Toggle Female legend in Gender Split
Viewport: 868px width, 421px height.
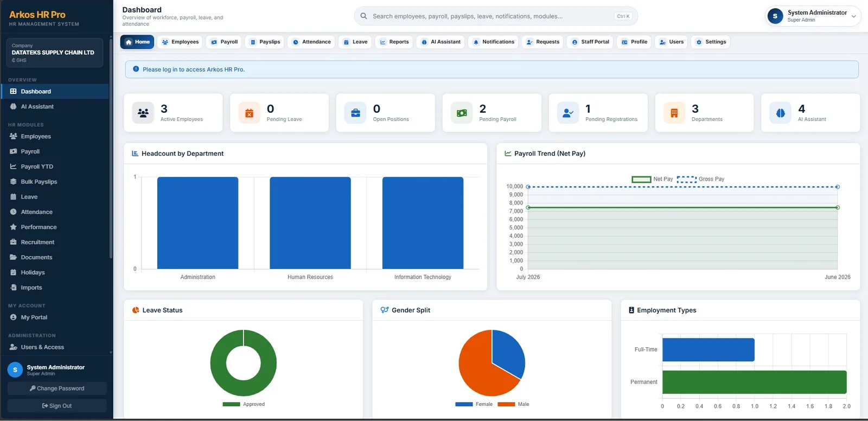click(x=474, y=404)
